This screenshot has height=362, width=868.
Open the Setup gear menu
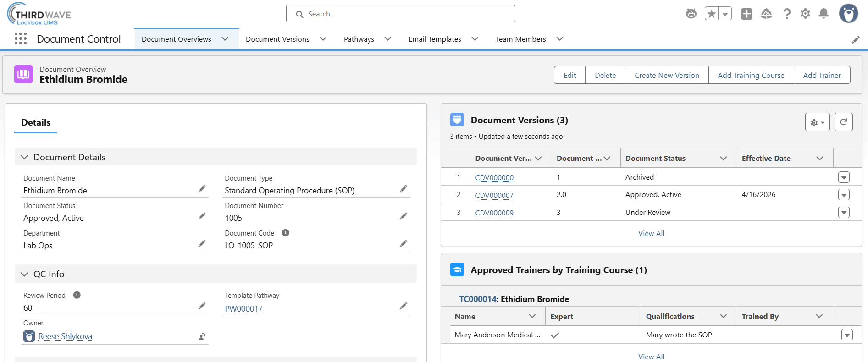click(x=805, y=14)
